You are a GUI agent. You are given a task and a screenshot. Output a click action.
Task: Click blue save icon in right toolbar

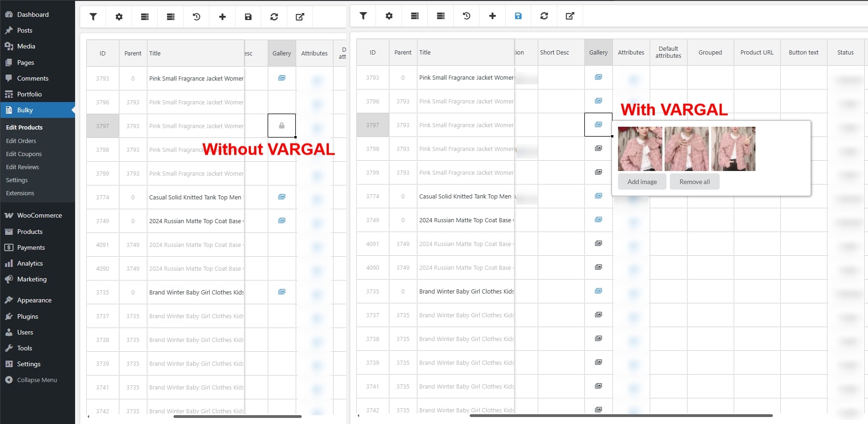[518, 16]
